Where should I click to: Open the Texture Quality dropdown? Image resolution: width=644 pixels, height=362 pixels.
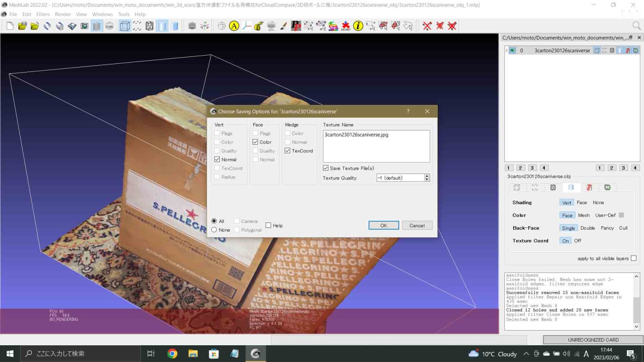tap(427, 178)
